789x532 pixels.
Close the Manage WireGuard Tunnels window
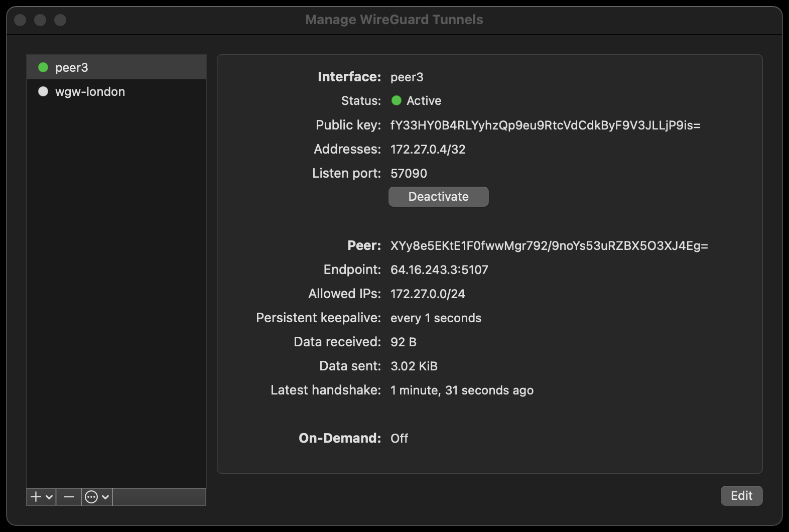20,20
